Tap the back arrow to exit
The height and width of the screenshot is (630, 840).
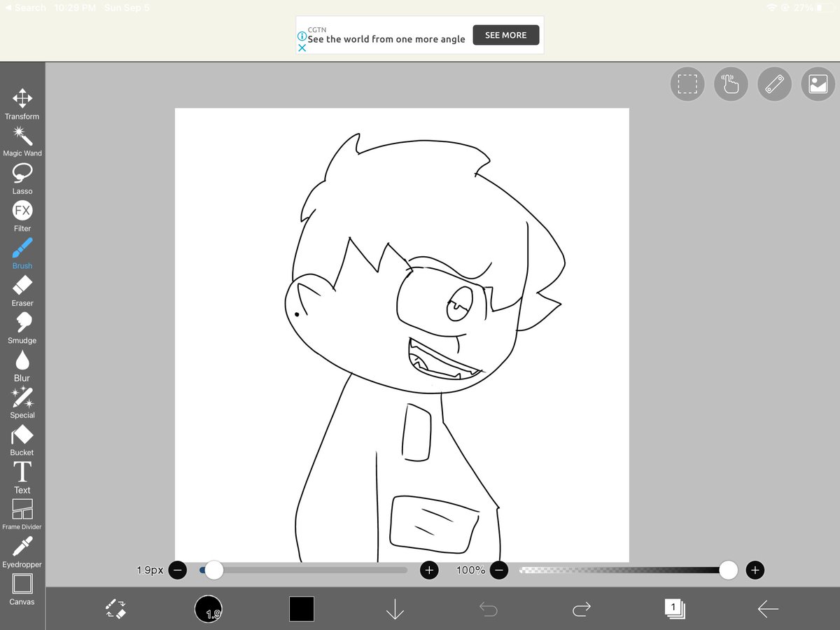(x=768, y=610)
